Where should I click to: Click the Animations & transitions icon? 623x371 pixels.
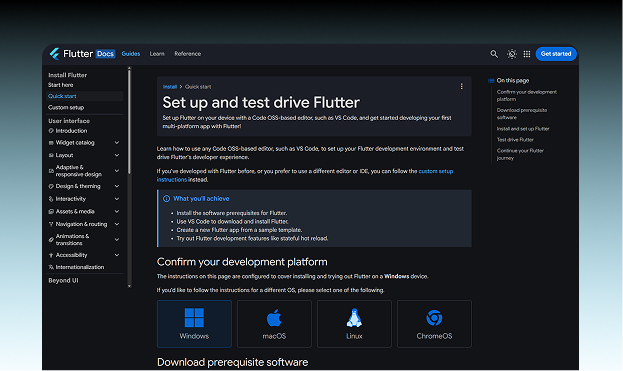point(51,240)
